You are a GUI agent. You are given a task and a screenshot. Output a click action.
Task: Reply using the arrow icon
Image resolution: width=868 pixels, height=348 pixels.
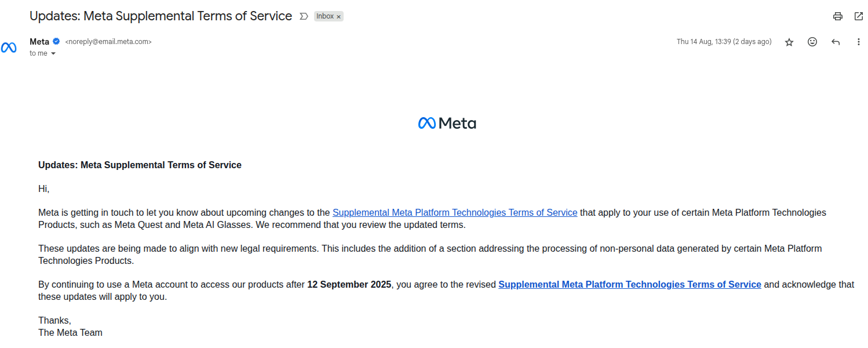[836, 42]
